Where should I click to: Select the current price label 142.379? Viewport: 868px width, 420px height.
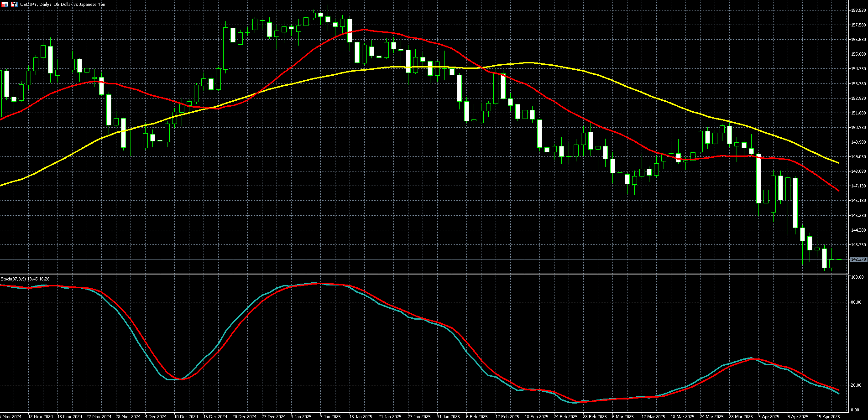point(858,259)
